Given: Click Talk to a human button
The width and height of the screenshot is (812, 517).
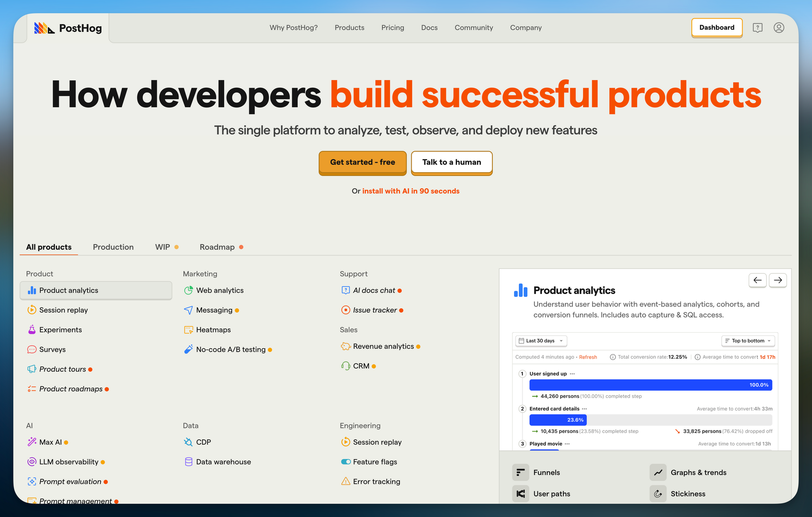Looking at the screenshot, I should pos(451,162).
